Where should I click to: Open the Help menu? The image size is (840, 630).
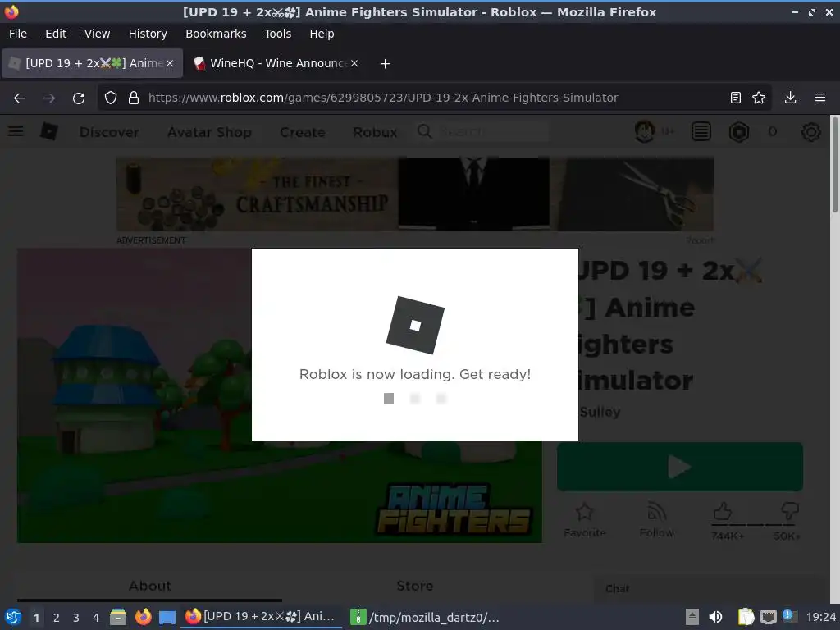[322, 34]
